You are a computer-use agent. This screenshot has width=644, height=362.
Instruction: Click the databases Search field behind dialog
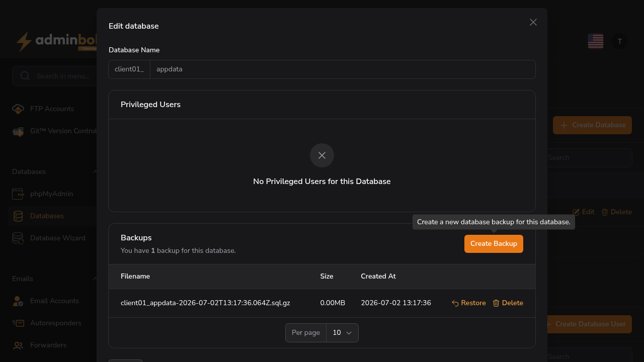point(589,158)
